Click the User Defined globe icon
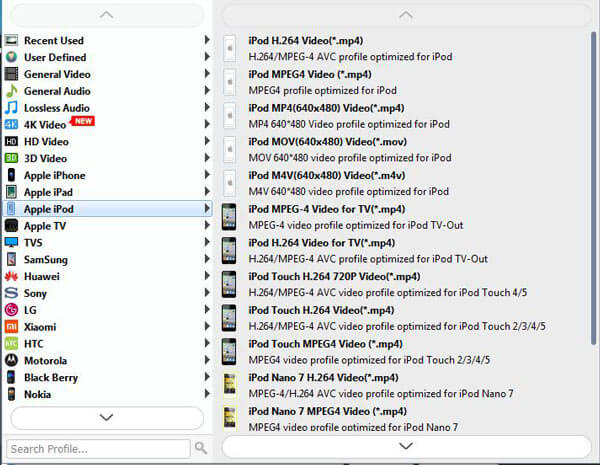 tap(11, 57)
